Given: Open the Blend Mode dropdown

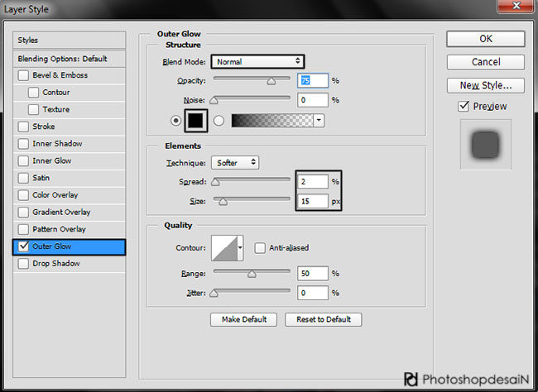Looking at the screenshot, I should click(257, 61).
